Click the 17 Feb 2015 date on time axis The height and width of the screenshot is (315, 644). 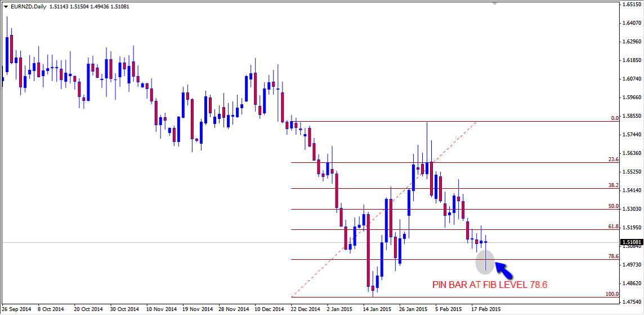(x=485, y=309)
